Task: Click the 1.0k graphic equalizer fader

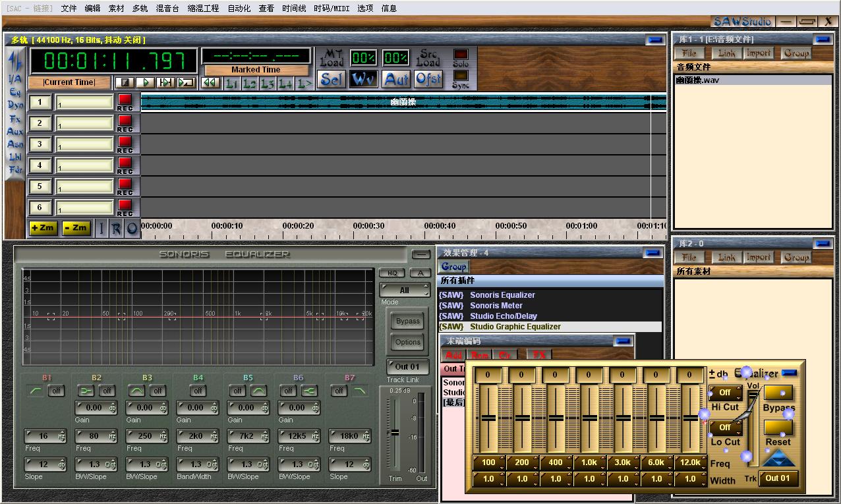Action: (x=589, y=418)
